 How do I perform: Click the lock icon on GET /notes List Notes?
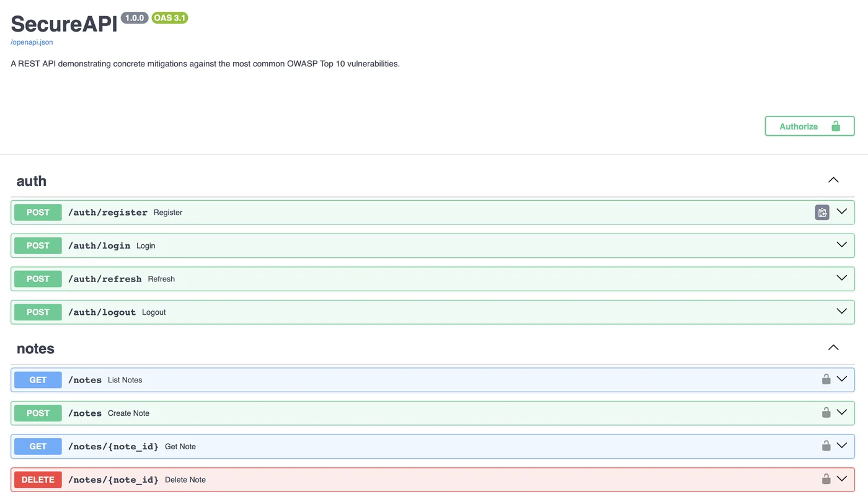click(x=826, y=379)
